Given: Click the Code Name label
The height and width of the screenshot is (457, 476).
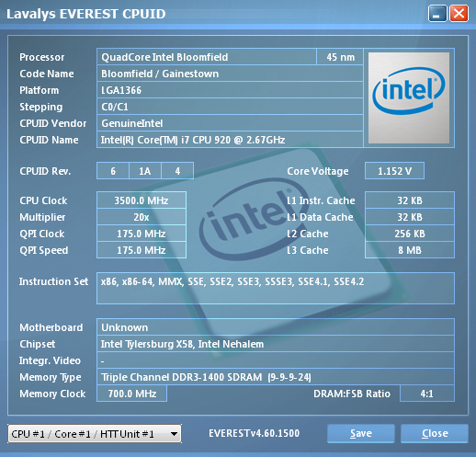Looking at the screenshot, I should tap(47, 74).
